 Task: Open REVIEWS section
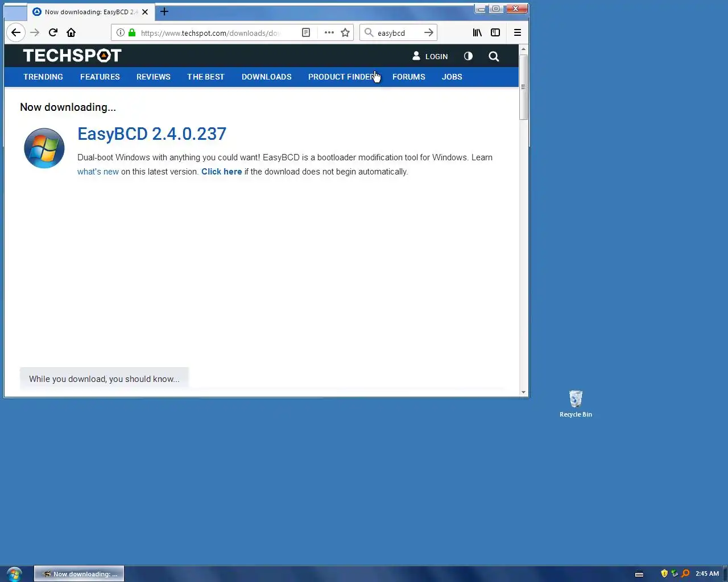[154, 77]
